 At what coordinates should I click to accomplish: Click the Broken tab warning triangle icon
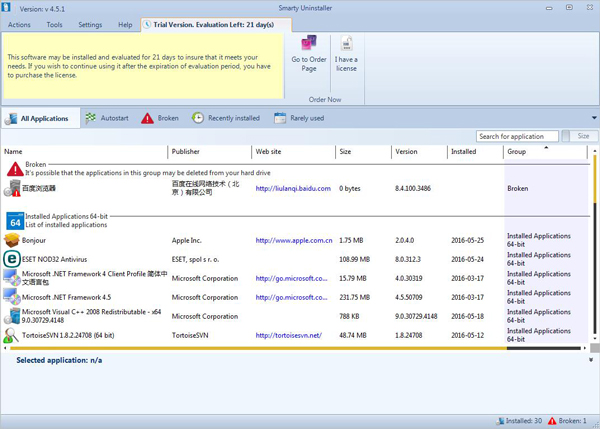pyautogui.click(x=147, y=118)
